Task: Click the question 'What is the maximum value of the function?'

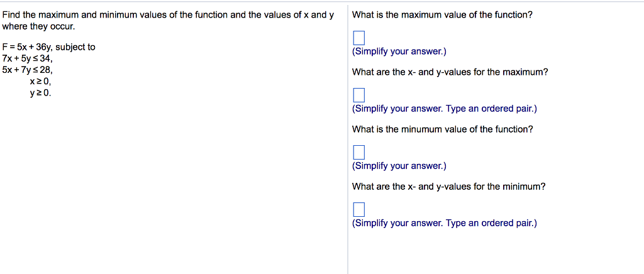Action: pyautogui.click(x=442, y=14)
